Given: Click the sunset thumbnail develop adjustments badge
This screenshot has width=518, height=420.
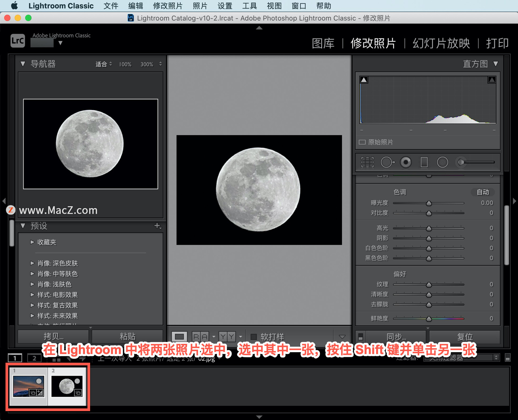Looking at the screenshot, I should point(40,393).
